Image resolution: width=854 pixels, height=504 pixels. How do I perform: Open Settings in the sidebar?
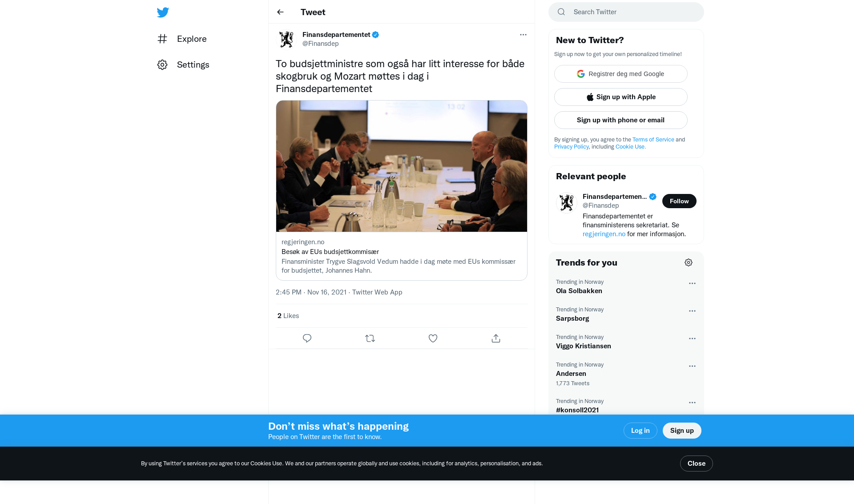[x=183, y=65]
